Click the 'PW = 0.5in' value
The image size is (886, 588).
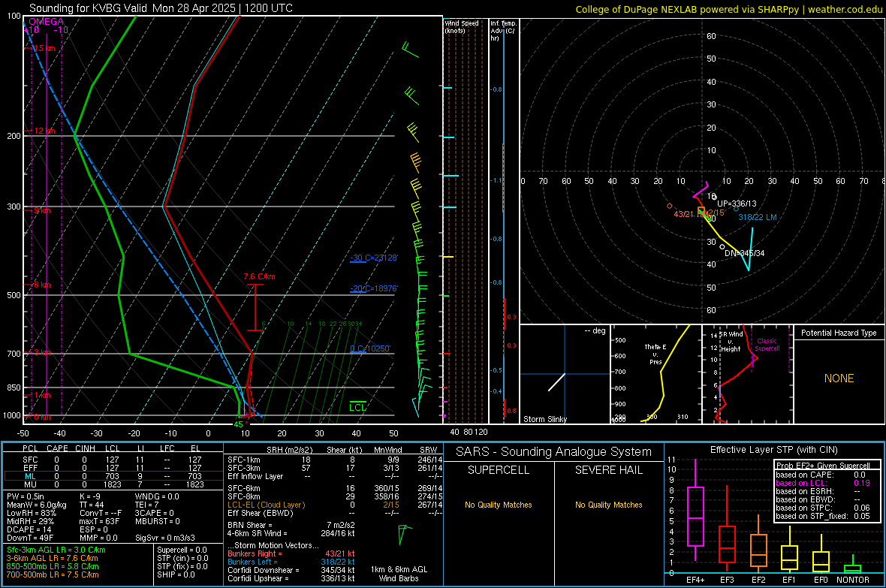pos(26,496)
